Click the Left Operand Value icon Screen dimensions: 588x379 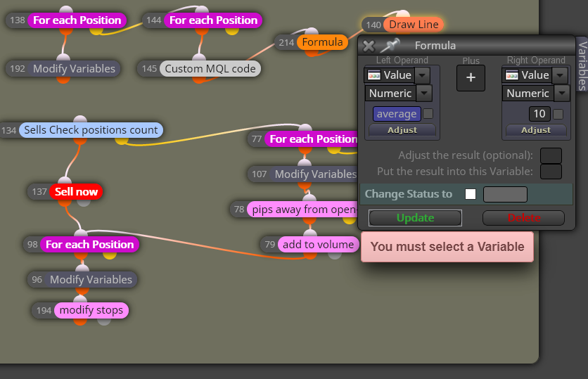point(374,75)
